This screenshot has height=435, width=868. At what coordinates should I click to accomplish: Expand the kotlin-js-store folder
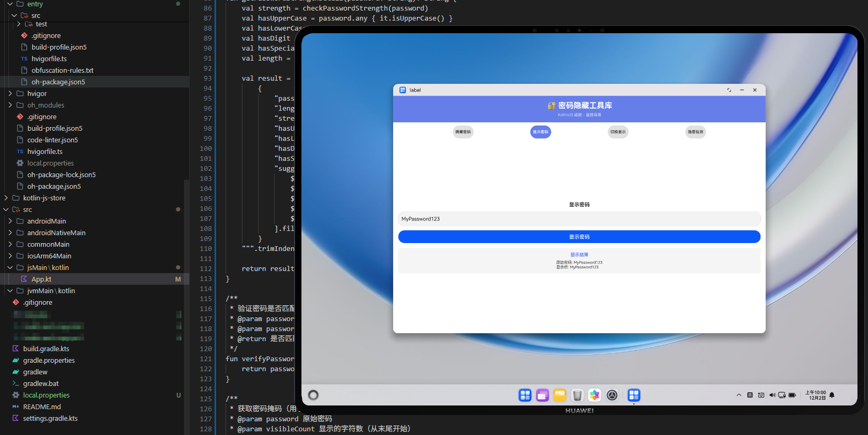point(6,198)
